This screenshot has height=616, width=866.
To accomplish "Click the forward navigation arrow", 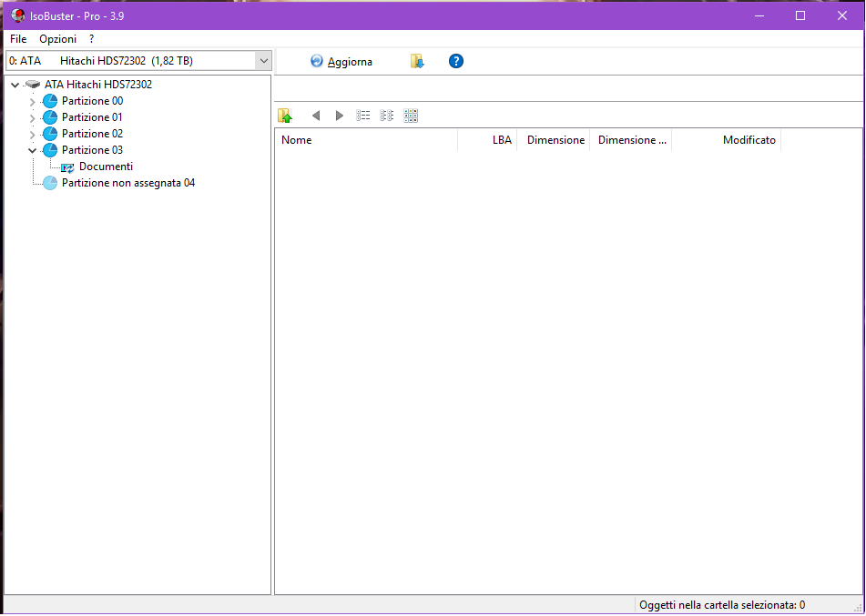I will (x=340, y=116).
